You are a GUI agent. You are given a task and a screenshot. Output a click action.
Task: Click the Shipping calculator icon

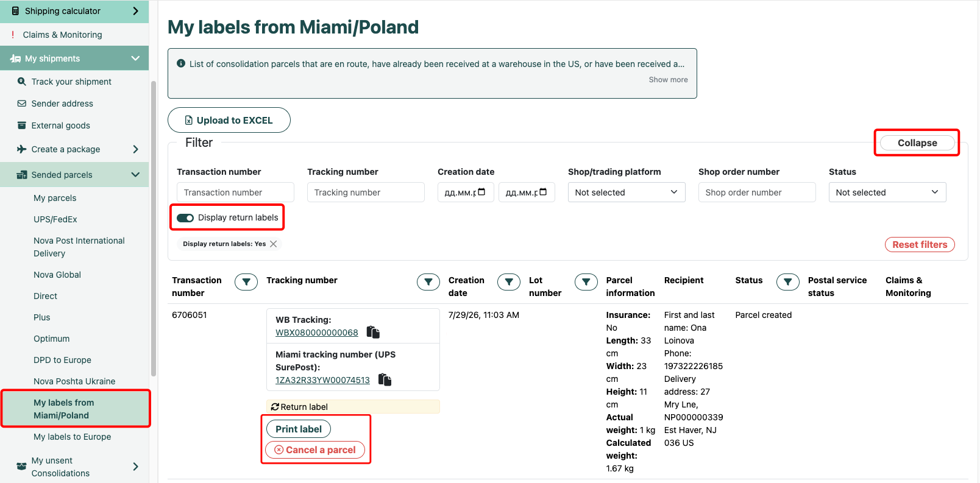click(15, 11)
